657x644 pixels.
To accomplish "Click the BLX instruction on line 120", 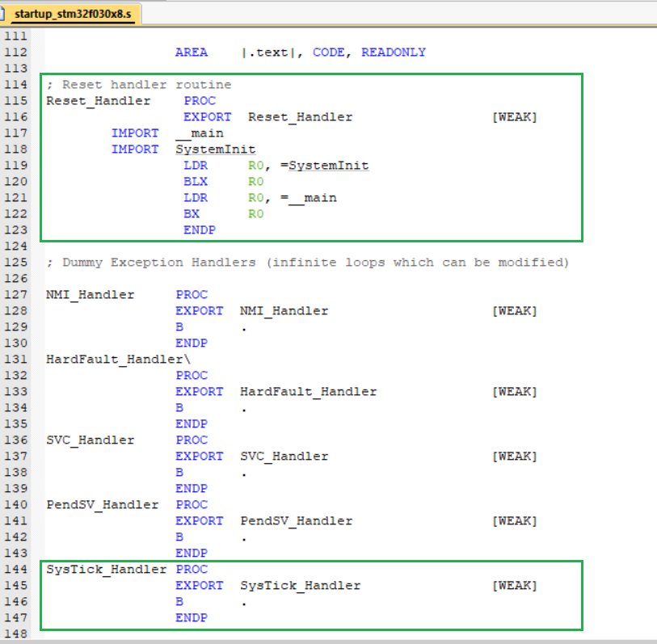I will [196, 182].
